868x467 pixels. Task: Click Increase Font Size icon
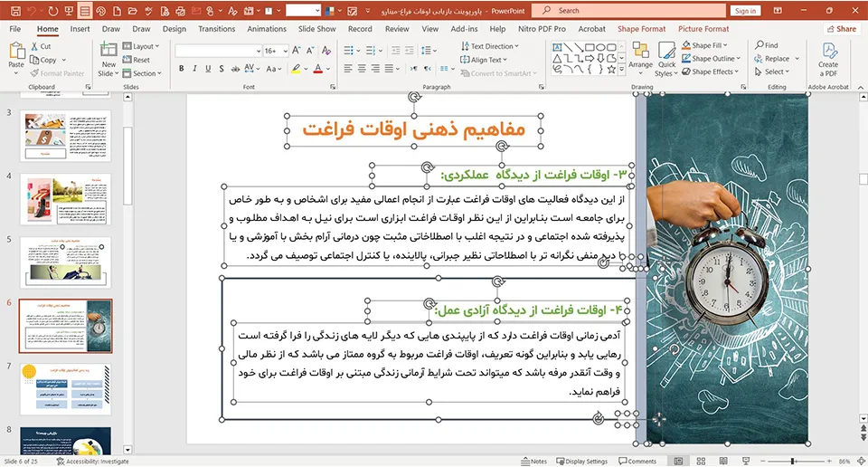click(297, 51)
